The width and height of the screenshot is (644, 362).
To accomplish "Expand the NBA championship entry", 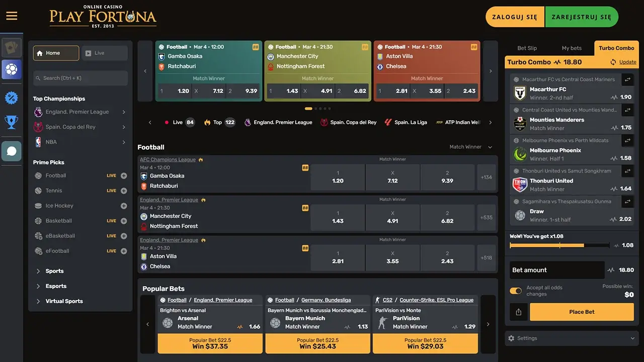I will tap(80, 142).
